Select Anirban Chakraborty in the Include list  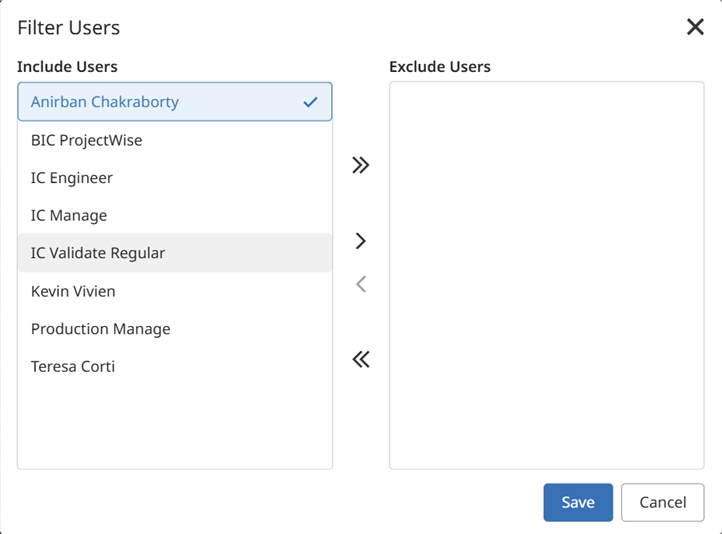[x=105, y=102]
